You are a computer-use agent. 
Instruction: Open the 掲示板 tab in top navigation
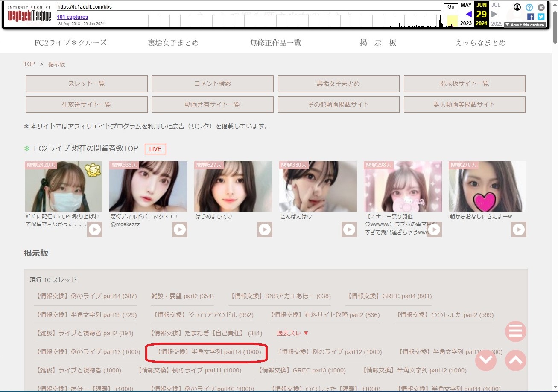[378, 43]
